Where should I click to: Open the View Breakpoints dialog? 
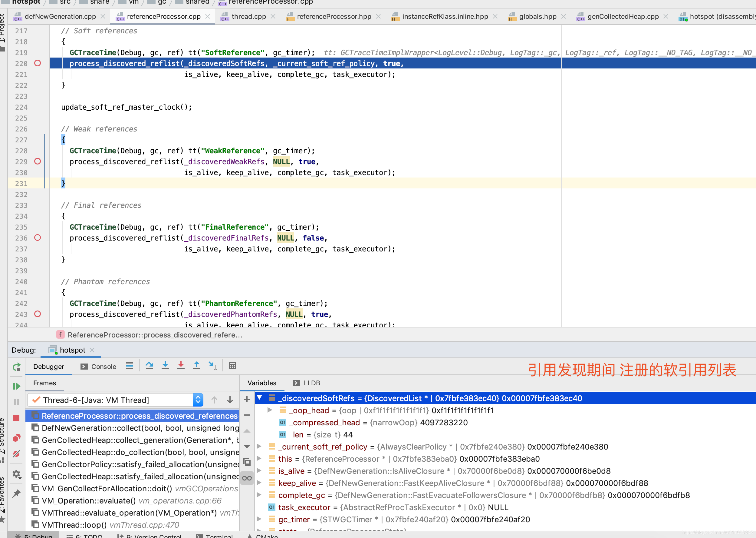(16, 438)
